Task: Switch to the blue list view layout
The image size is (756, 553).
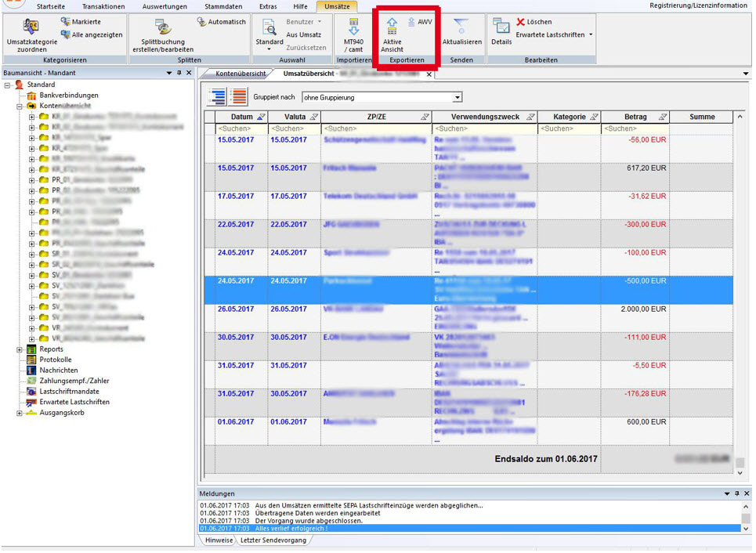Action: coord(218,96)
